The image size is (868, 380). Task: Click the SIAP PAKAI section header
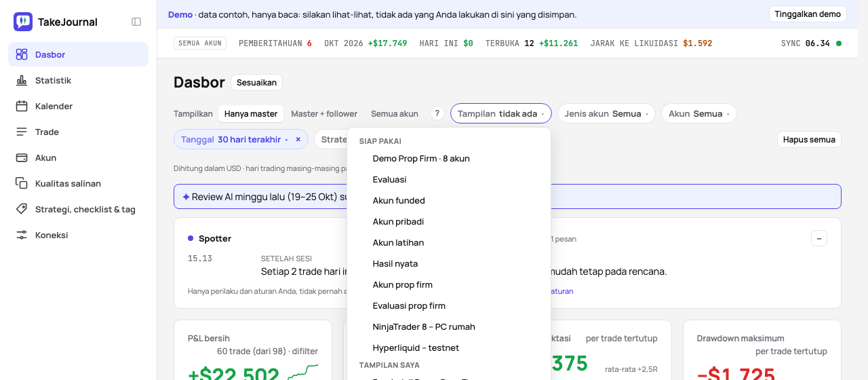coord(380,141)
